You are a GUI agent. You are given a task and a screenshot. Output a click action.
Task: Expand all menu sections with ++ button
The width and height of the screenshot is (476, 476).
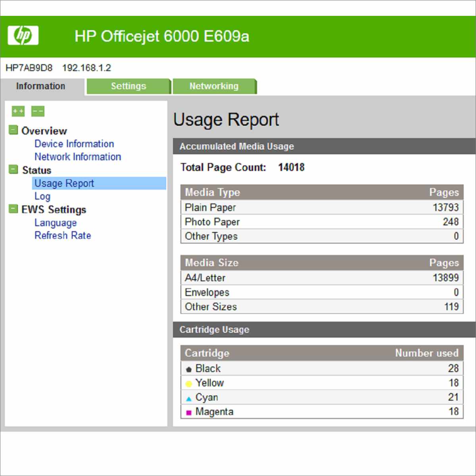(18, 111)
